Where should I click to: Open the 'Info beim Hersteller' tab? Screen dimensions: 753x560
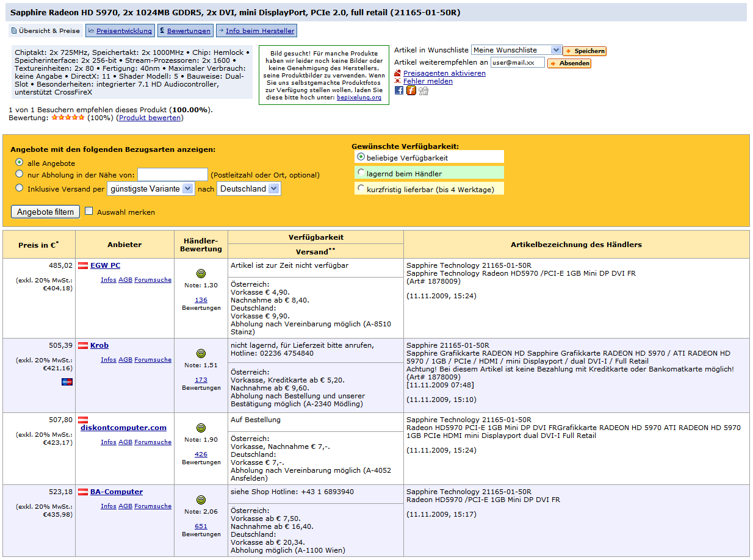coord(256,31)
